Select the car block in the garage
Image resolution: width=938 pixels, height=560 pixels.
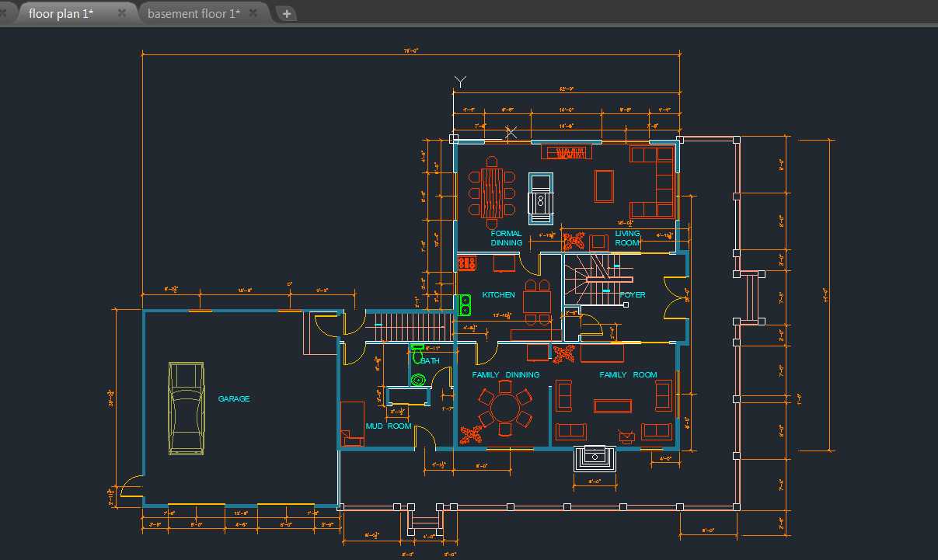(187, 408)
